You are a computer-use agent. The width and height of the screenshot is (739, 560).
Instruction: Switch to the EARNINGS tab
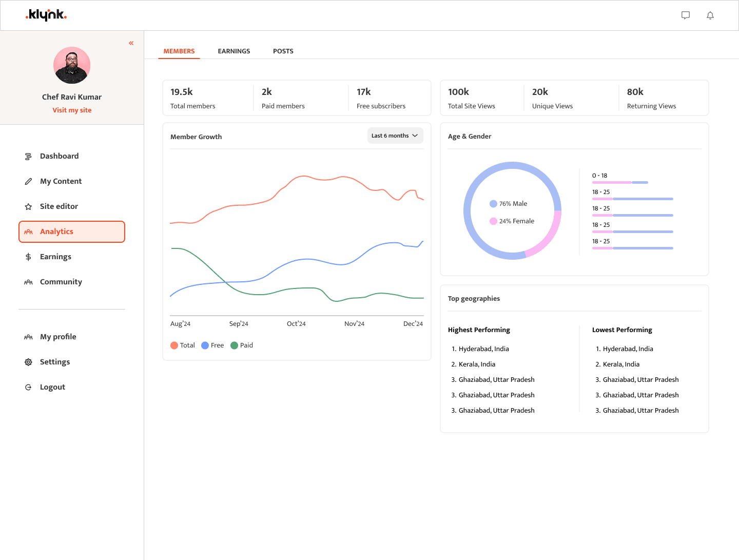click(x=234, y=51)
